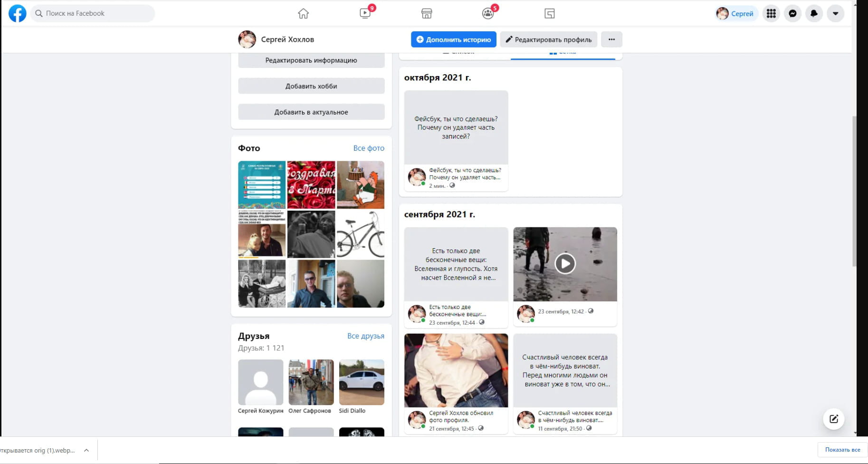The width and height of the screenshot is (868, 464).
Task: Play the 23 сентября video post
Action: click(565, 264)
